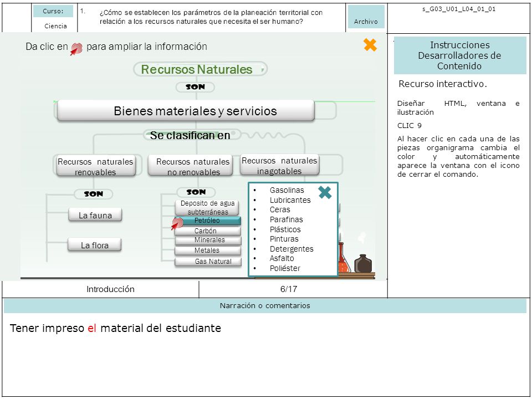
Task: Open Recursos naturales renovables box
Action: pos(95,166)
